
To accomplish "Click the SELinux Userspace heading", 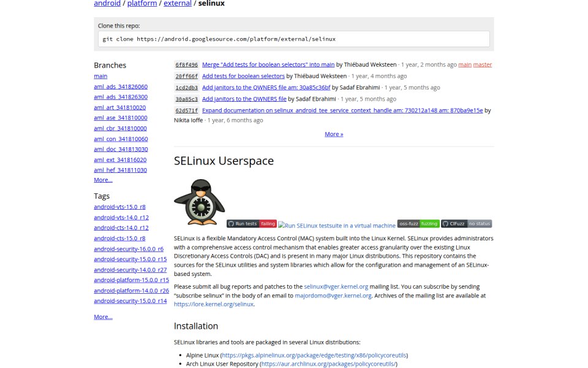I will [x=224, y=161].
